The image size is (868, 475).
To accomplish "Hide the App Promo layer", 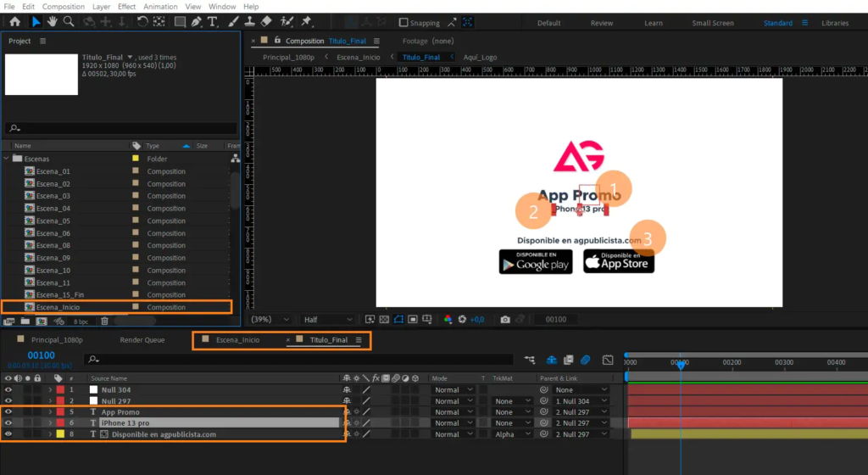I will click(x=8, y=412).
